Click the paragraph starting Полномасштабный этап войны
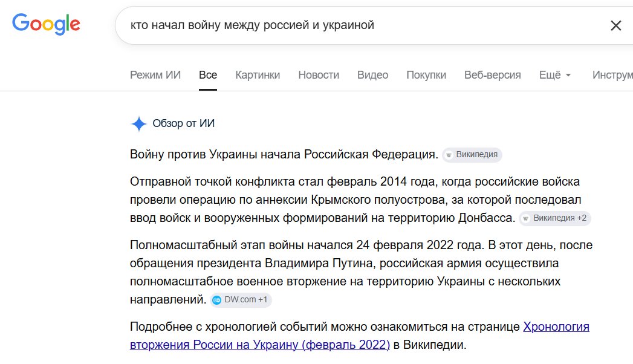633x364 pixels. click(x=362, y=272)
